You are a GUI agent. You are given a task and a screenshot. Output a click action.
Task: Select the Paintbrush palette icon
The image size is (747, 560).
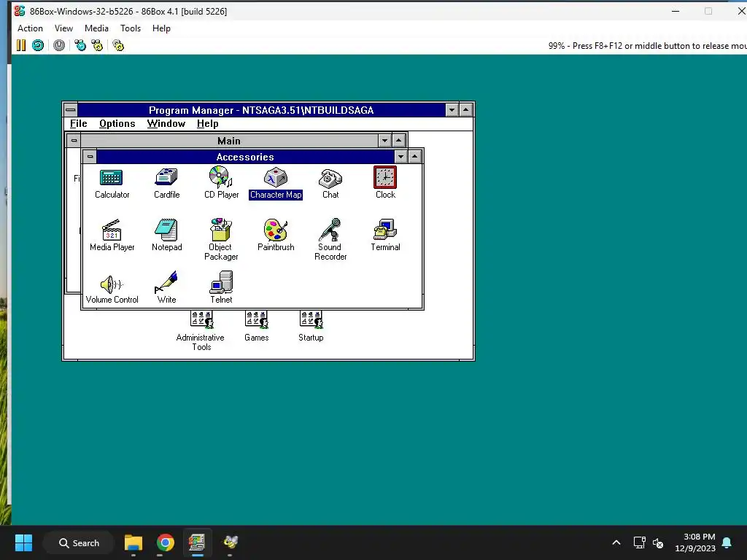(276, 230)
